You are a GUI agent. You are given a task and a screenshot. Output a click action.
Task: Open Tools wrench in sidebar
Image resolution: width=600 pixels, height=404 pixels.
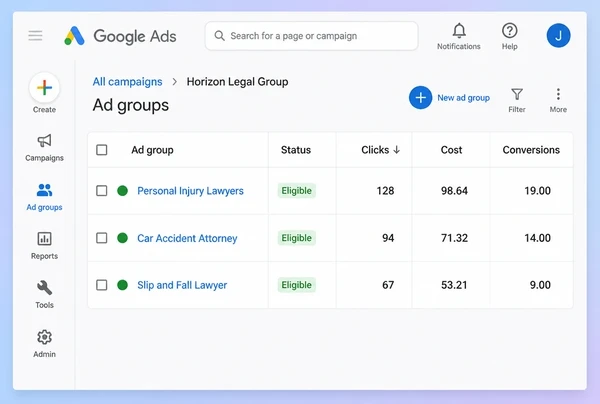tap(44, 295)
